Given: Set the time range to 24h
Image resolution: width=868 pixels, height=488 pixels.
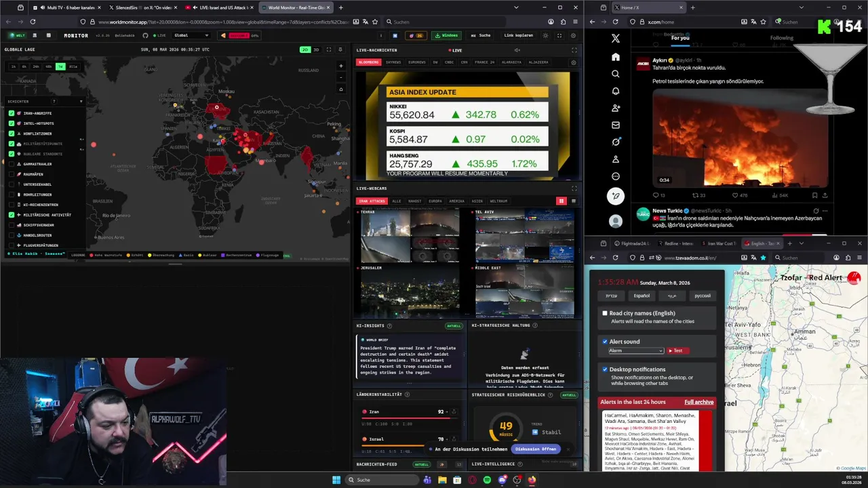Looking at the screenshot, I should (36, 66).
